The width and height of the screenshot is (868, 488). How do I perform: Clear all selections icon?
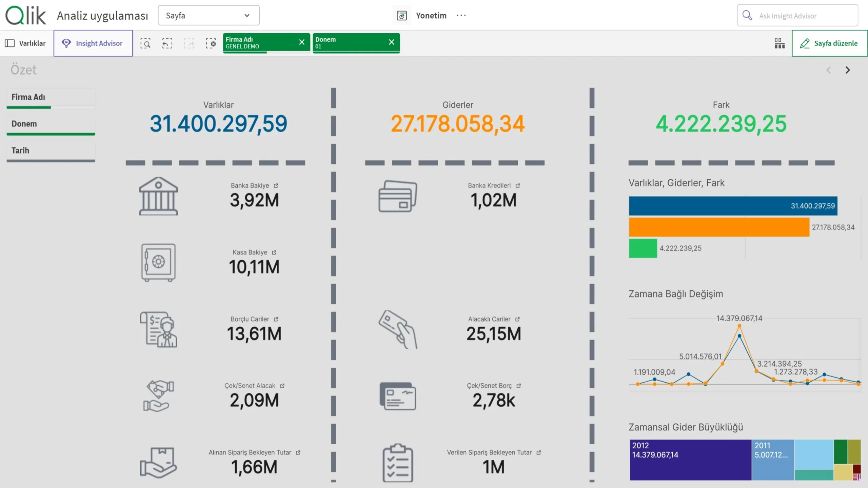click(211, 43)
